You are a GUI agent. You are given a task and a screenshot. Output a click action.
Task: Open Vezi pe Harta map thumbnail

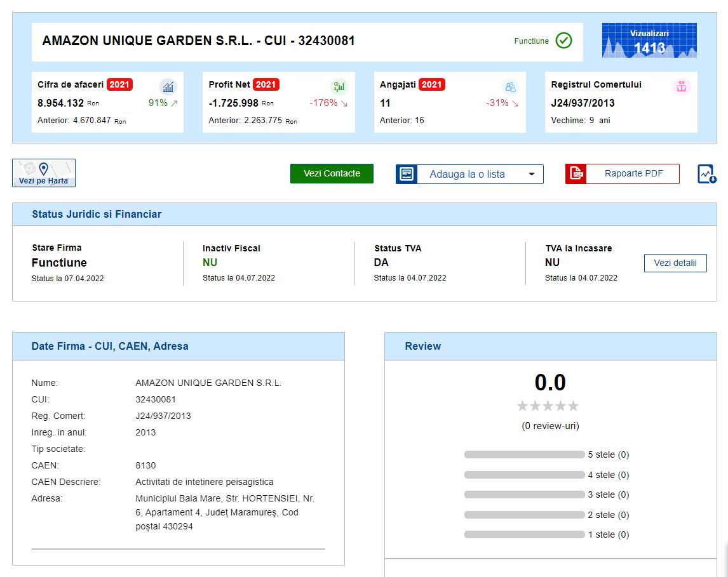[x=44, y=173]
